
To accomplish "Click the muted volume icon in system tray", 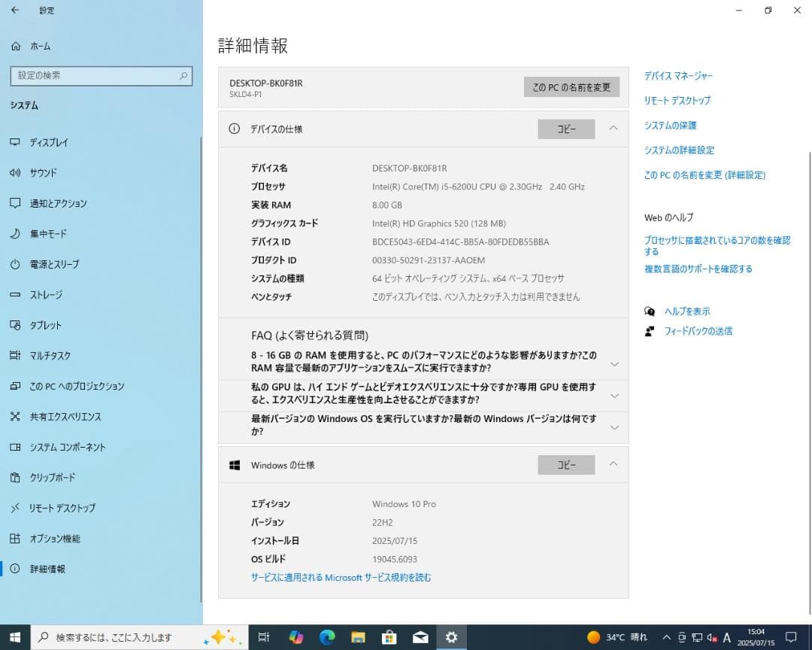I will pyautogui.click(x=711, y=637).
